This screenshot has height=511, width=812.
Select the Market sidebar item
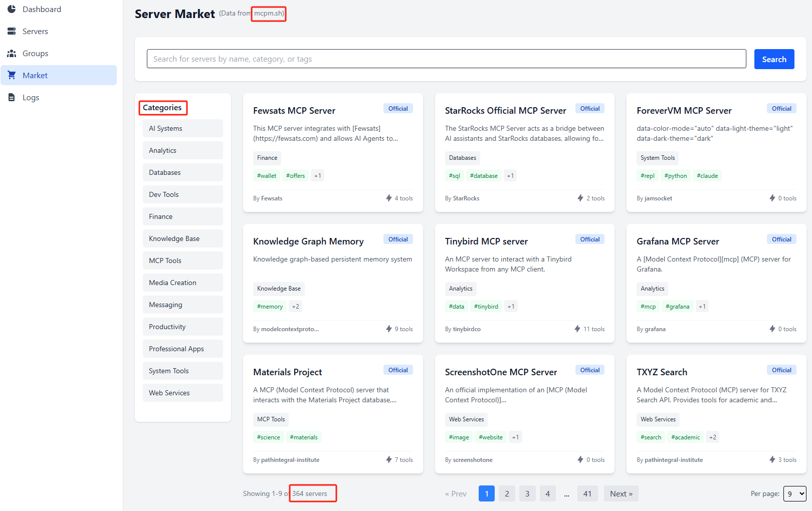[x=59, y=75]
